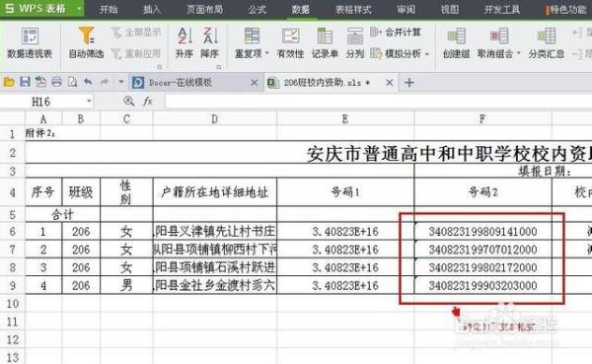This screenshot has width=592, height=364.
Task: Expand the 模拟分析 dropdown arrow
Action: coord(427,54)
